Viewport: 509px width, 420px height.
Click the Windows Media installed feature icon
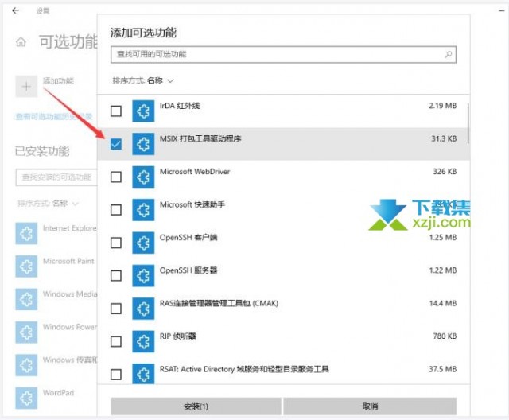pyautogui.click(x=26, y=299)
